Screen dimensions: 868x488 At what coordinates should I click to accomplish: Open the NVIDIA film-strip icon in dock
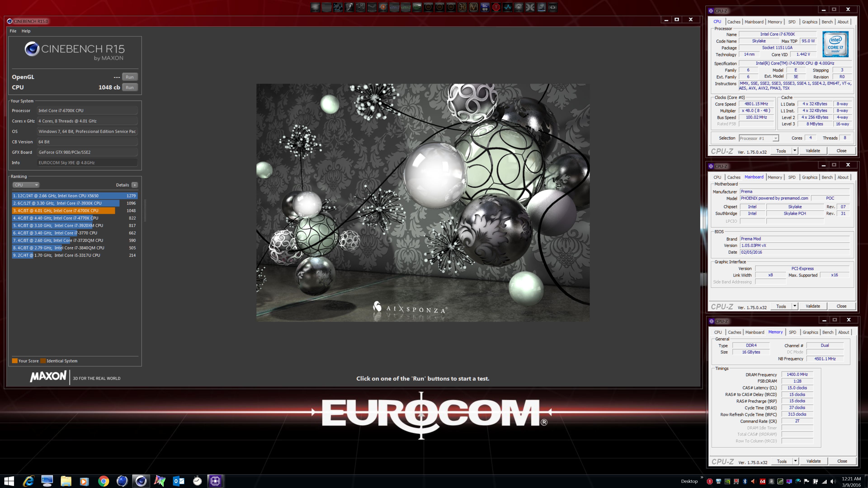[417, 7]
